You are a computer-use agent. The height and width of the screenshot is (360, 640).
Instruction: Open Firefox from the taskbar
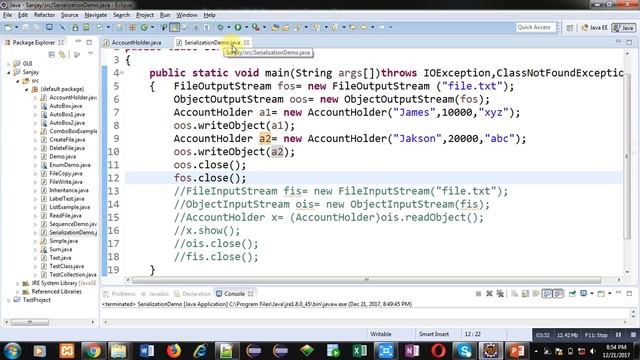coord(173,351)
